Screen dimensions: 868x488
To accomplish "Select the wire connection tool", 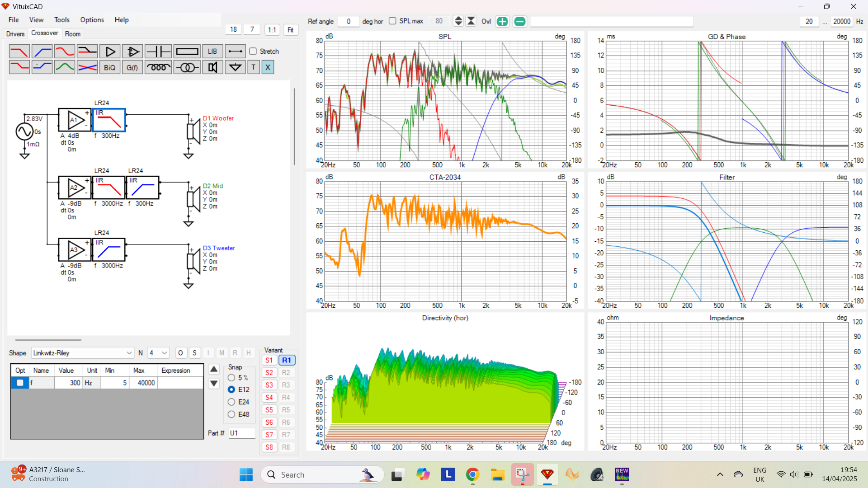I will [235, 51].
